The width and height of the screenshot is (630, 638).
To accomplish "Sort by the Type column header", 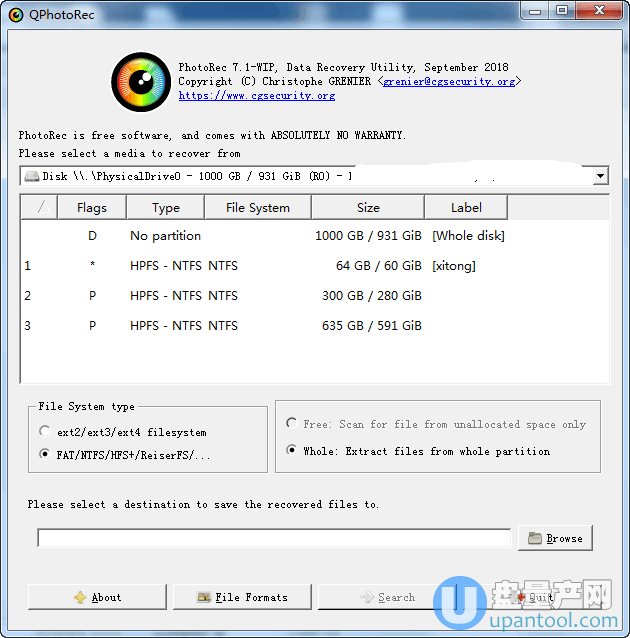I will (x=166, y=208).
